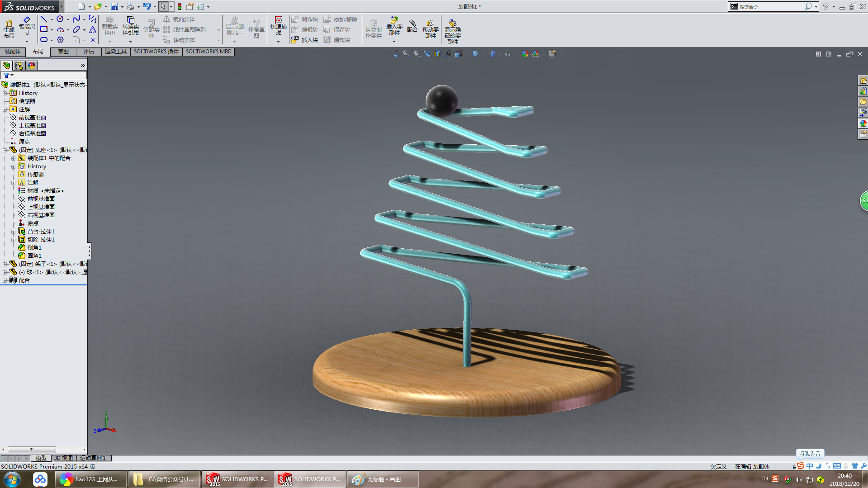868x488 pixels.
Task: Open Windows Start button
Action: [x=12, y=479]
